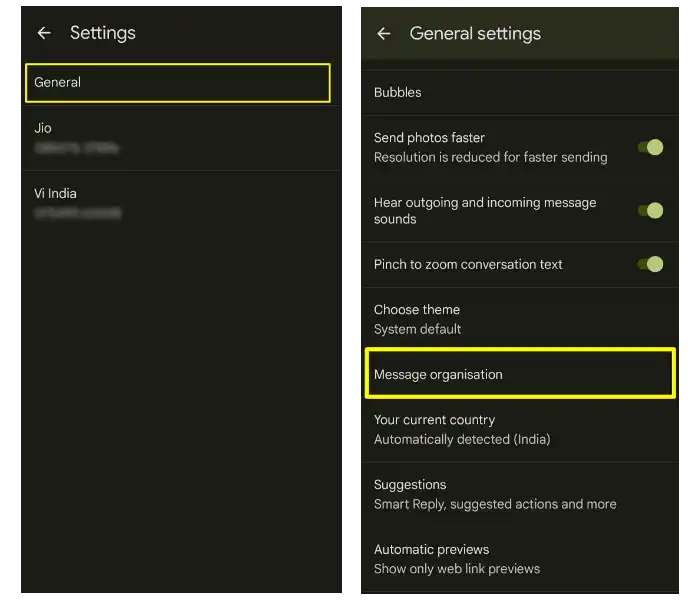
Task: Open the Bubbles setting
Action: click(x=520, y=92)
